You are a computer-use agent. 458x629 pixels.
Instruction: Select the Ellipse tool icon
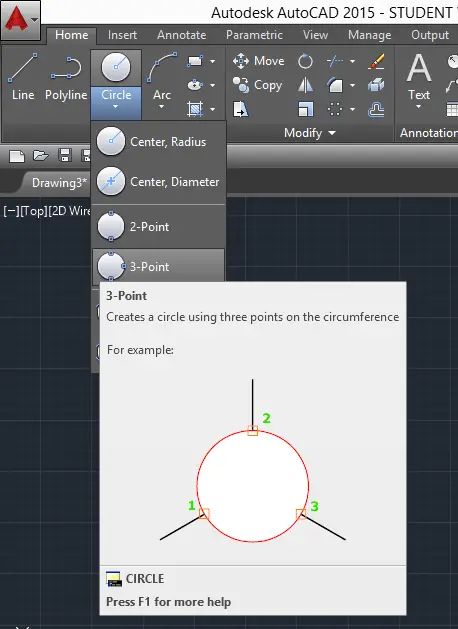[195, 85]
